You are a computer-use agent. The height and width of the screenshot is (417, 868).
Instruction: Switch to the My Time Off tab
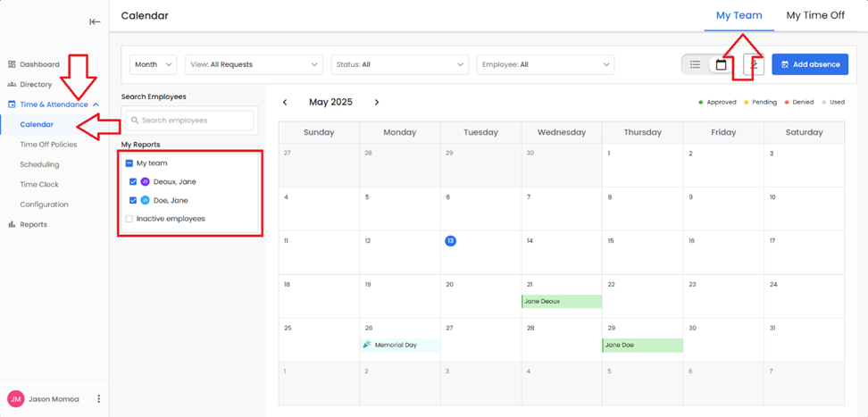tap(814, 16)
